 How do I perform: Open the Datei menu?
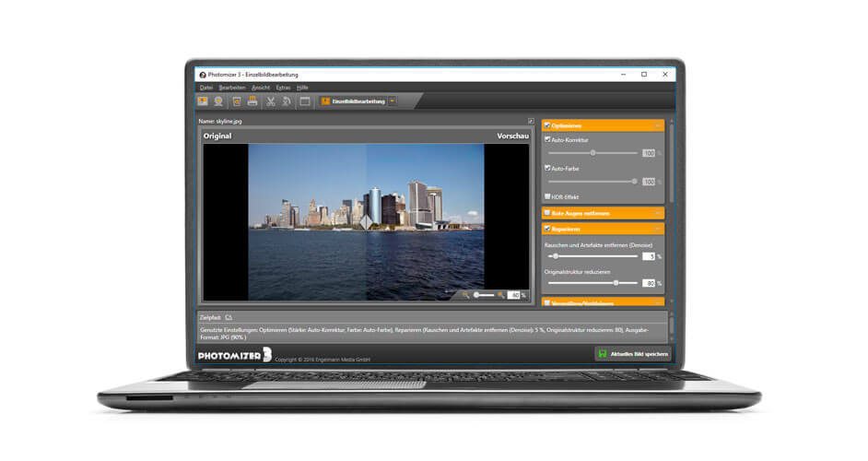[x=205, y=87]
